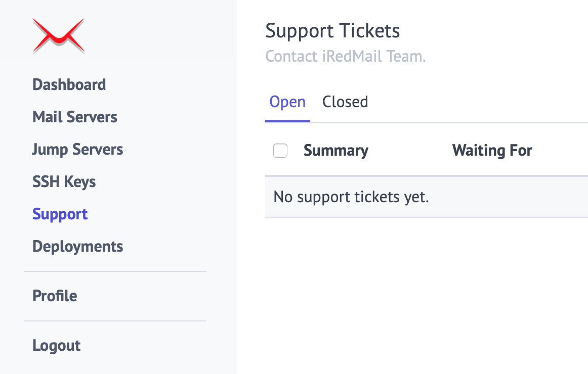Switch to the Closed tickets tab

tap(345, 102)
